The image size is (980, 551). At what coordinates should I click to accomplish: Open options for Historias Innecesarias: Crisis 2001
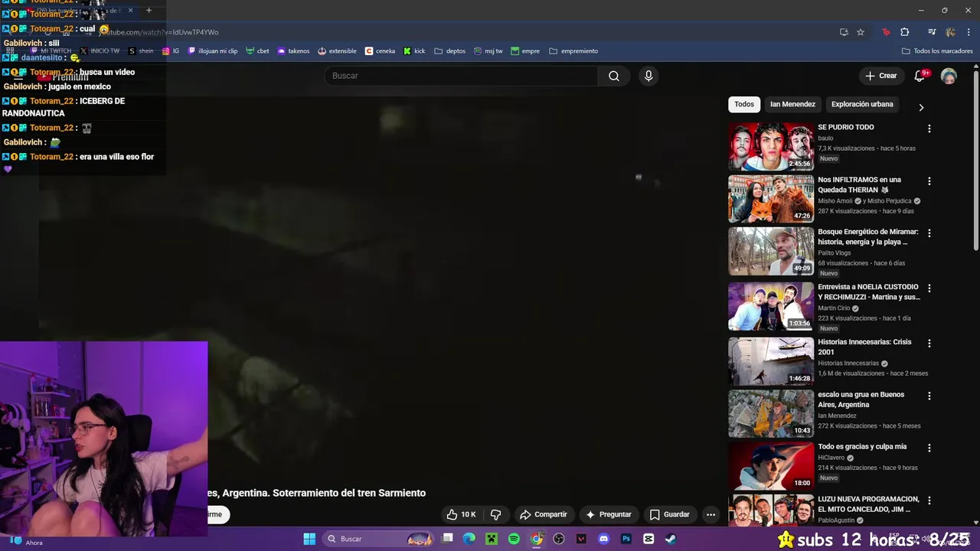pyautogui.click(x=929, y=344)
